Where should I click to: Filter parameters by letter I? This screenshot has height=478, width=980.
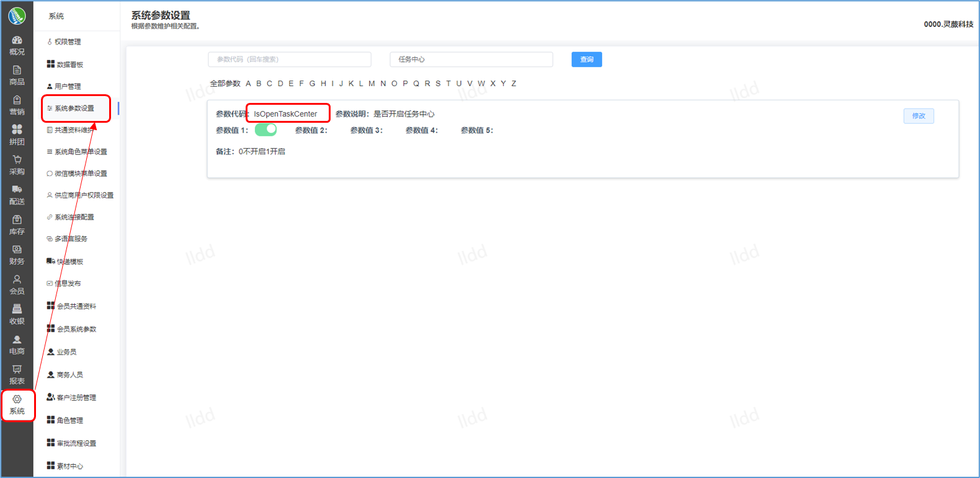[x=332, y=84]
